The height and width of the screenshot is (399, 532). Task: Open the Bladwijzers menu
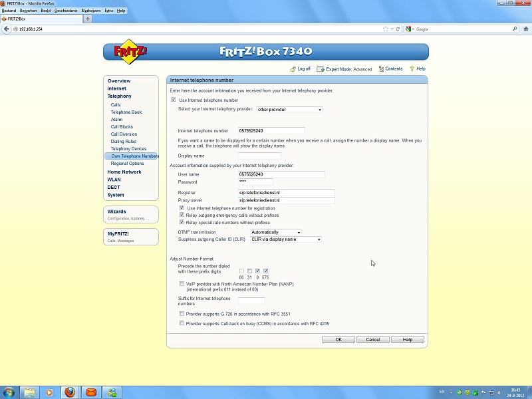(91, 11)
